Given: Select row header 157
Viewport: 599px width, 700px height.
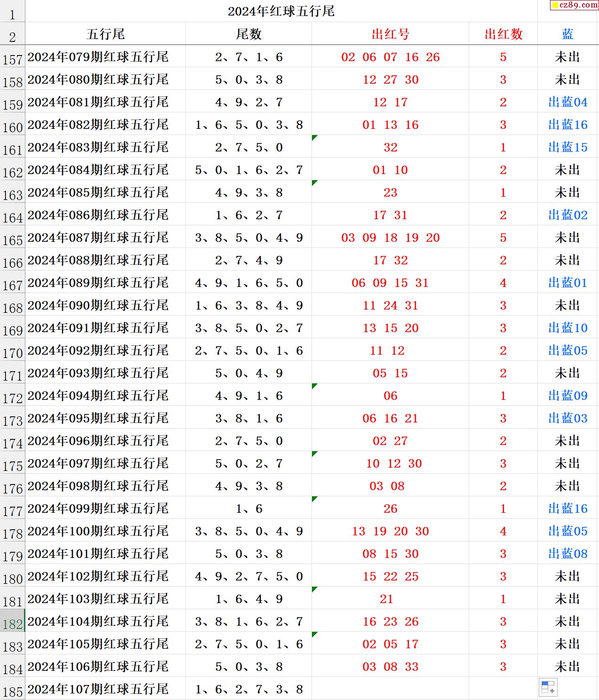Looking at the screenshot, I should point(12,57).
